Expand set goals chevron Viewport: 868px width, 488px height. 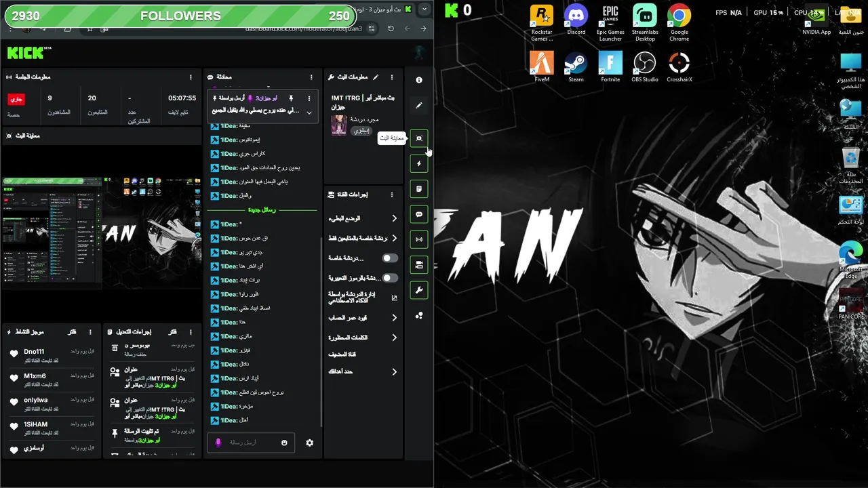pos(394,371)
